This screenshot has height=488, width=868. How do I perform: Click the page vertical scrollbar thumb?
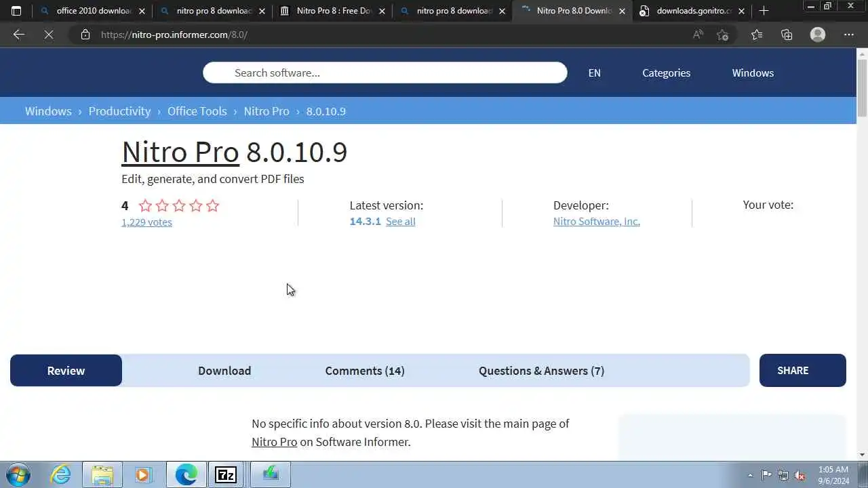[x=862, y=88]
